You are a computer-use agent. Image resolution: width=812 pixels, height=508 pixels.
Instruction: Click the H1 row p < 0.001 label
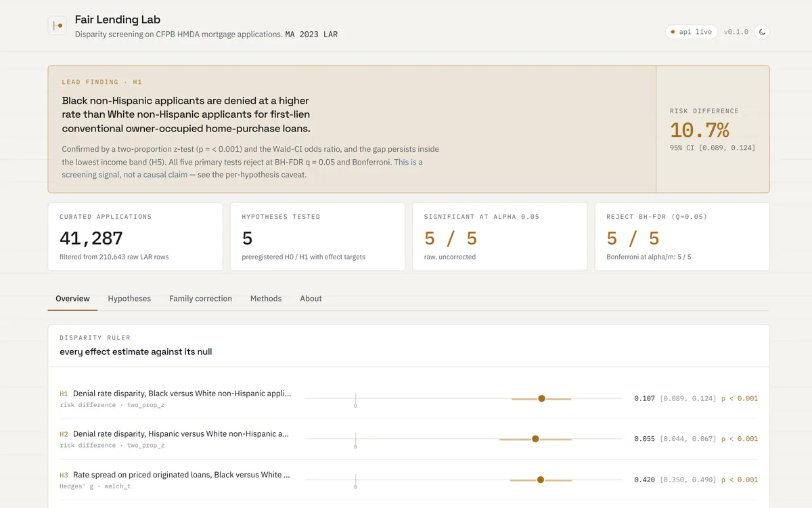[x=740, y=398]
